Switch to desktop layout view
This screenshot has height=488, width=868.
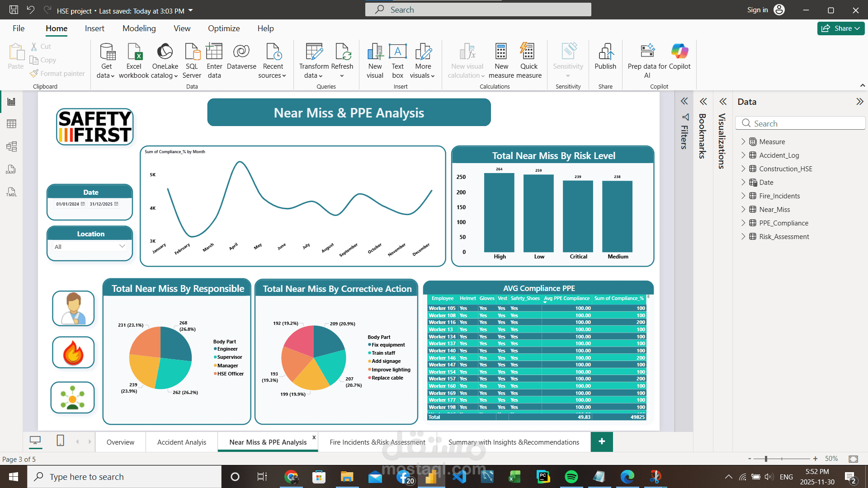coord(35,441)
